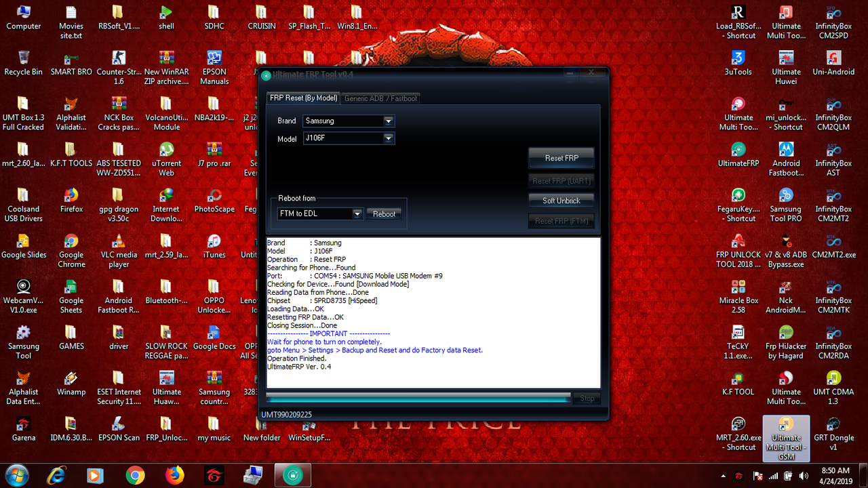
Task: Open Chrome from the taskbar
Action: coord(135,476)
